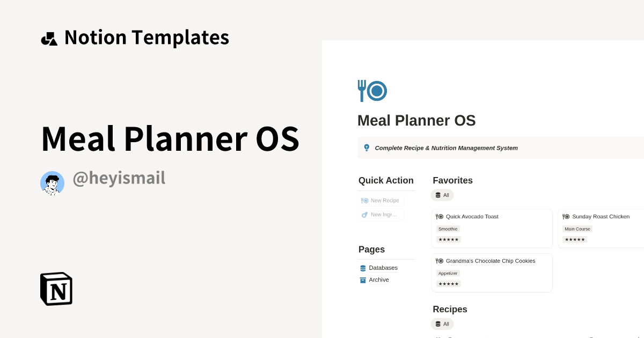The image size is (644, 338).
Task: Click the database icon inside the Favorites All chip
Action: coord(437,195)
